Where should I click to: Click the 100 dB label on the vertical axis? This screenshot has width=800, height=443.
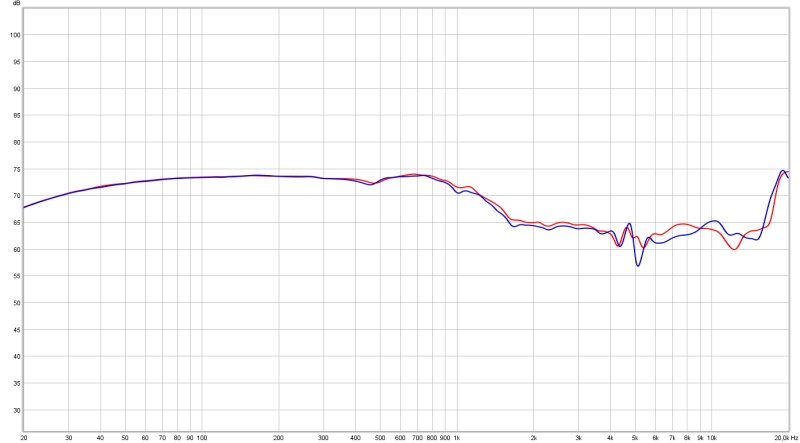tap(14, 35)
